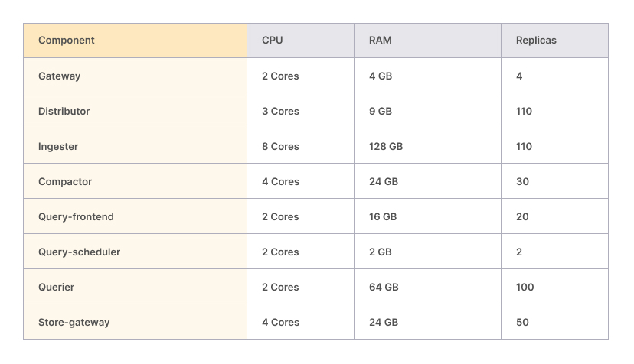634x364 pixels.
Task: Click the CPU column header
Action: (272, 41)
